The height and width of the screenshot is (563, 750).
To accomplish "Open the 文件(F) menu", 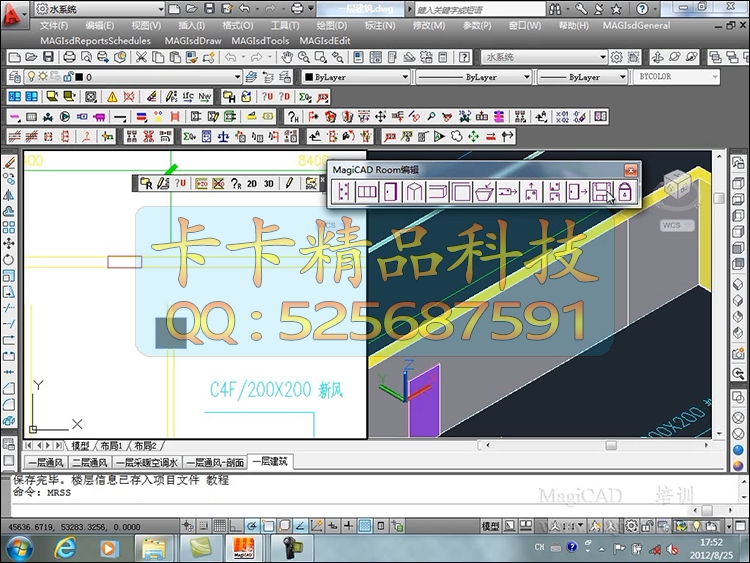I will (54, 26).
